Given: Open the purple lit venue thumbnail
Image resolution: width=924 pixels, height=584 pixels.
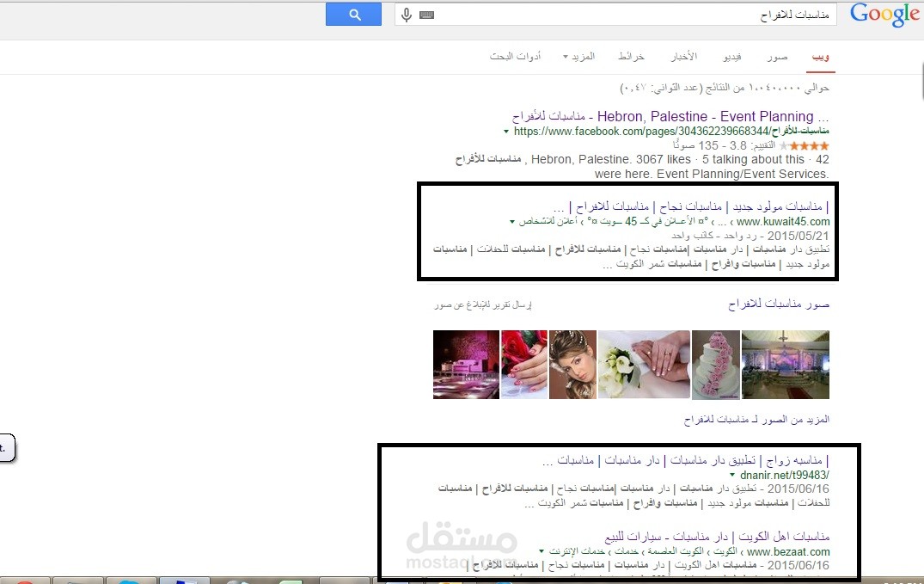Looking at the screenshot, I should [x=466, y=365].
